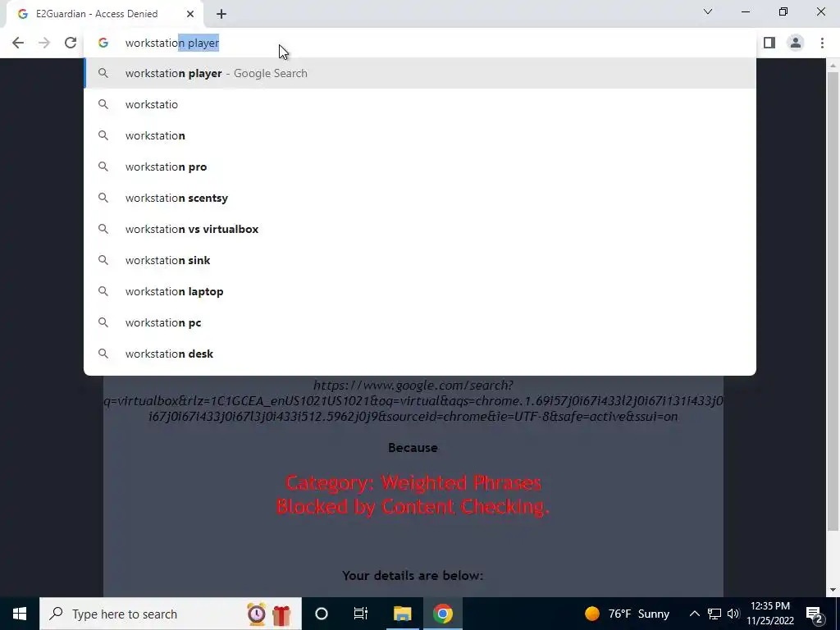Open Chrome's three-dot menu
840x630 pixels.
pyautogui.click(x=822, y=43)
